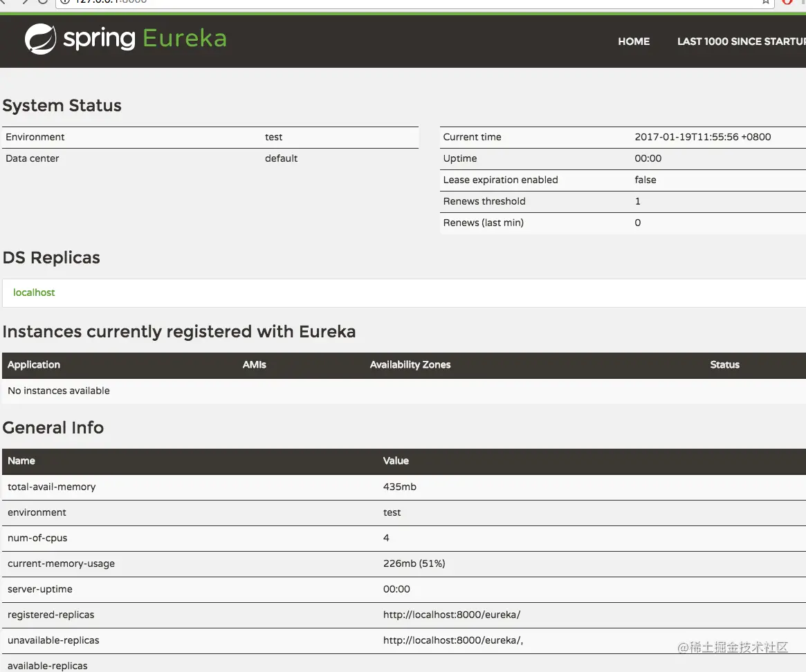Click the Spring Eureka logo

(x=126, y=39)
